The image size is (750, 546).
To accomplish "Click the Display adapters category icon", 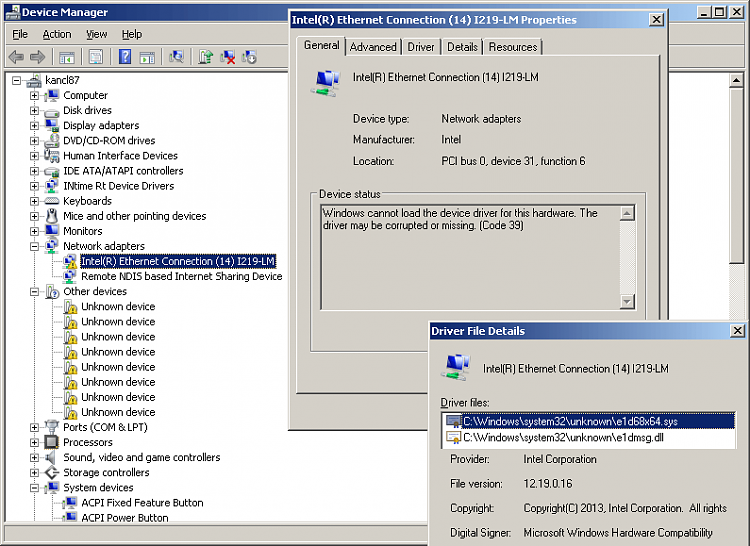I will 52,126.
